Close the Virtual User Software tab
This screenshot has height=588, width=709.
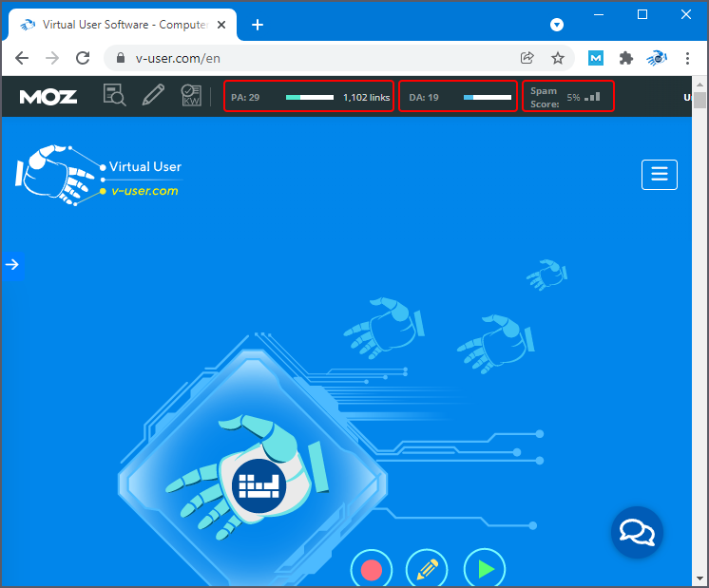[x=221, y=25]
